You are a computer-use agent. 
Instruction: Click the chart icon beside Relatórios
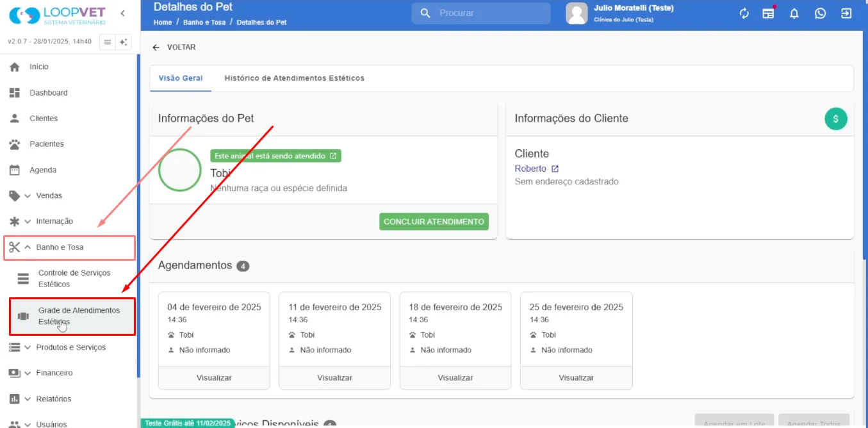tap(14, 399)
